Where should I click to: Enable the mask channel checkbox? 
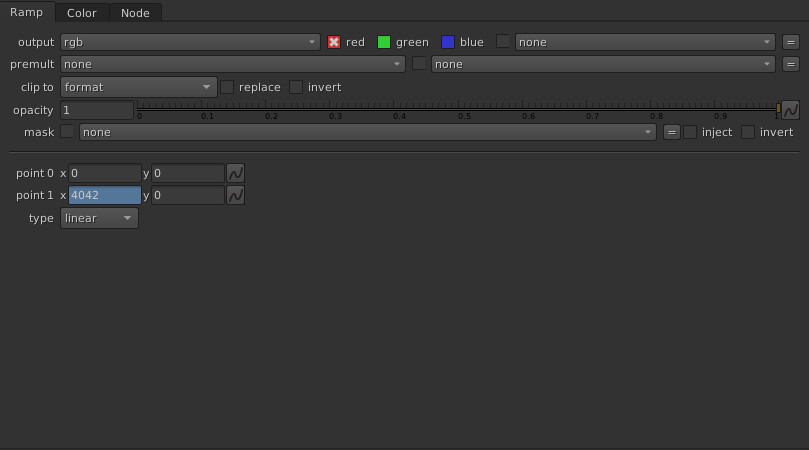67,132
